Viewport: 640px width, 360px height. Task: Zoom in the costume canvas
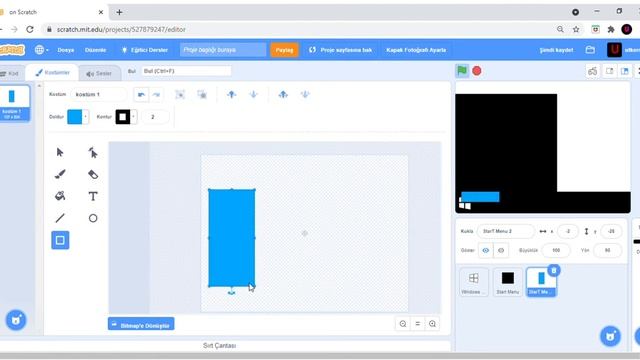click(432, 324)
